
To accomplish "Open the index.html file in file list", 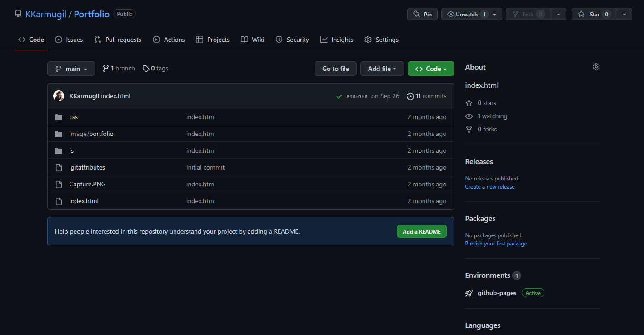I will click(x=84, y=201).
